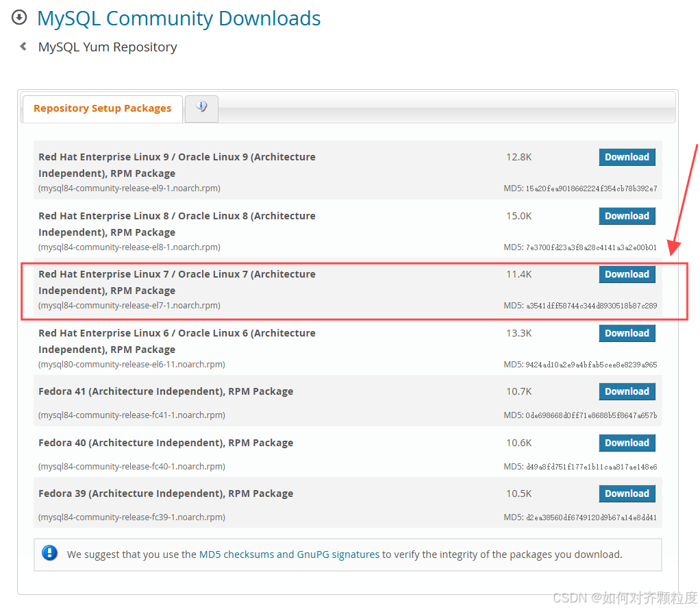Click filename mysql84-community-release-fc41-1.noarch.rpm

132,415
